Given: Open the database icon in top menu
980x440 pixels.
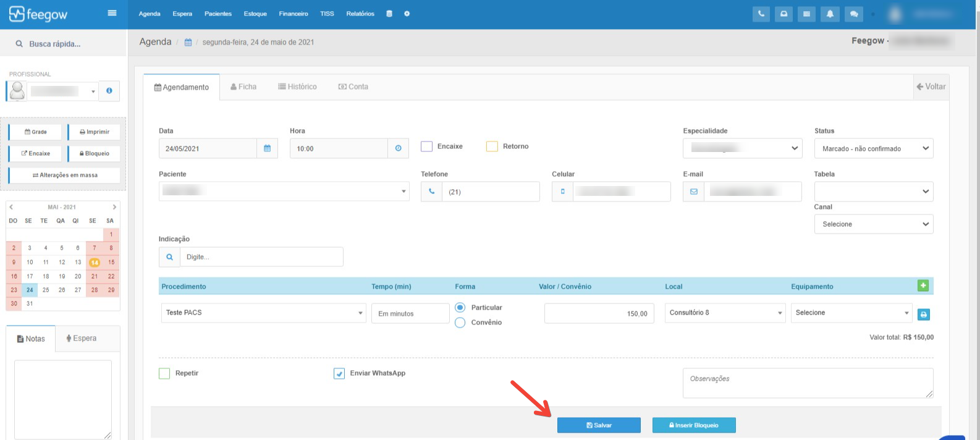Looking at the screenshot, I should click(x=389, y=14).
